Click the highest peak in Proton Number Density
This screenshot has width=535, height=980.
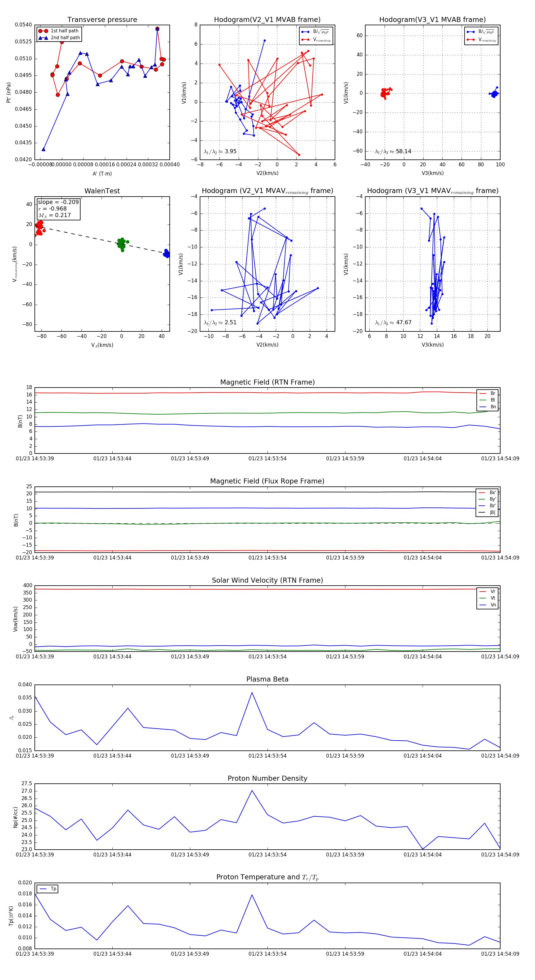252,791
